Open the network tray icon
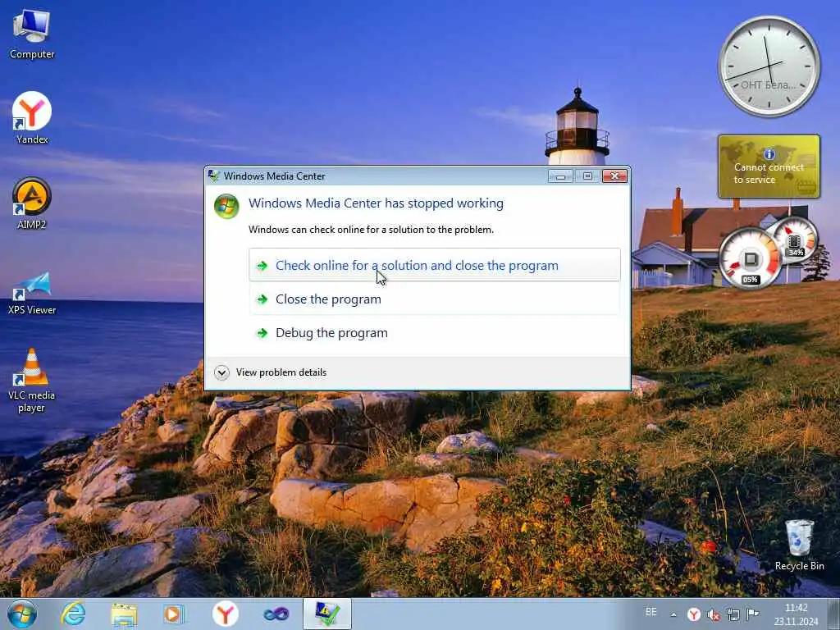This screenshot has height=630, width=840. 733,615
